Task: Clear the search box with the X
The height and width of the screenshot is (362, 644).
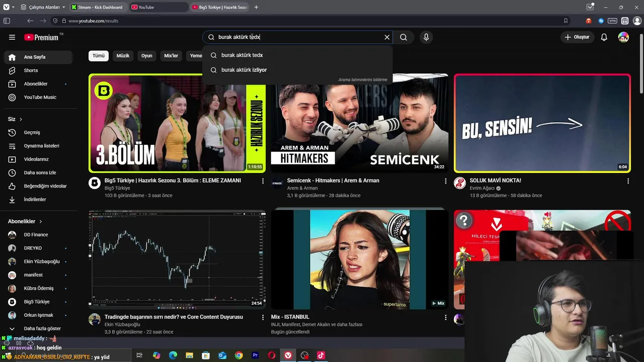Action: coord(387,37)
